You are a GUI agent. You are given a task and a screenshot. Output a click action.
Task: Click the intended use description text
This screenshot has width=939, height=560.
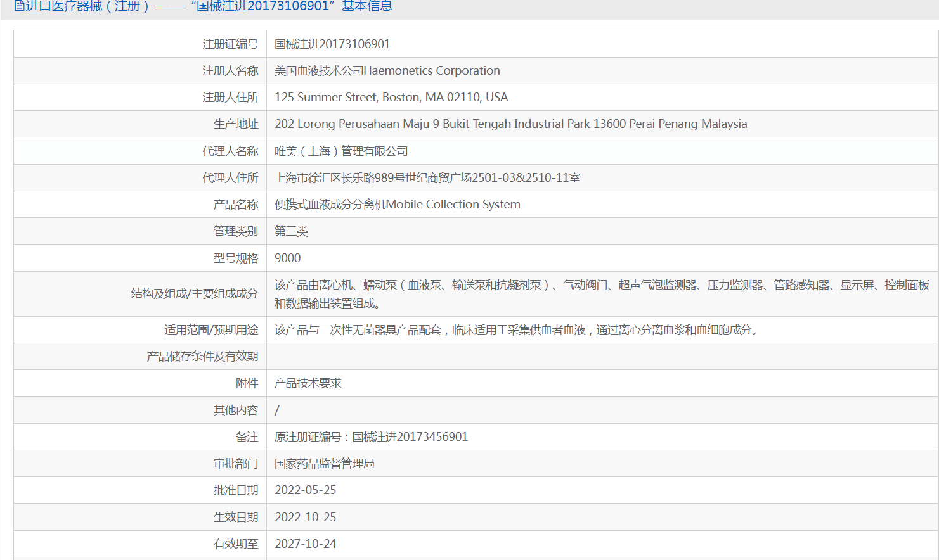coord(517,329)
